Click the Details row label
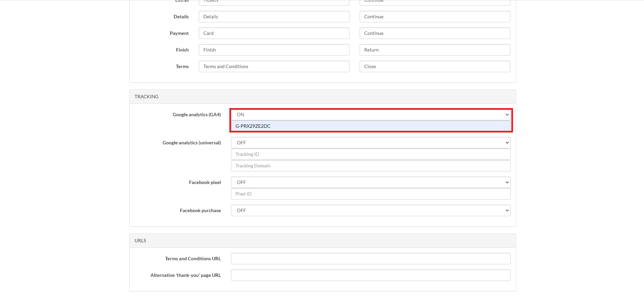 click(181, 17)
